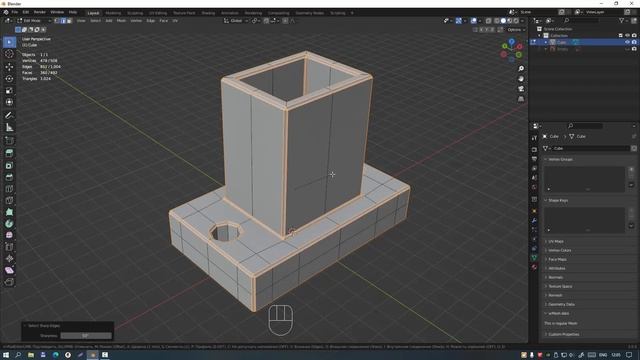
Task: Click the pan view hand icon
Action: coord(521,79)
